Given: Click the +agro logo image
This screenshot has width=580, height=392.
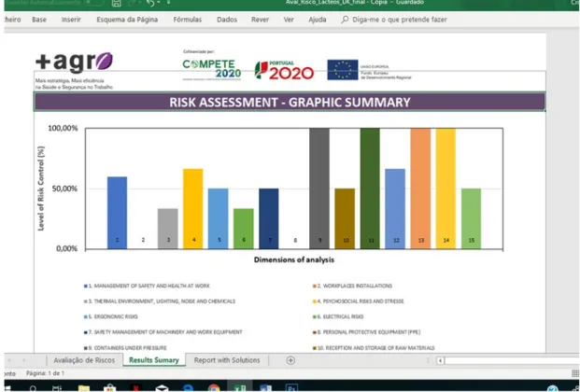Looking at the screenshot, I should [x=75, y=63].
